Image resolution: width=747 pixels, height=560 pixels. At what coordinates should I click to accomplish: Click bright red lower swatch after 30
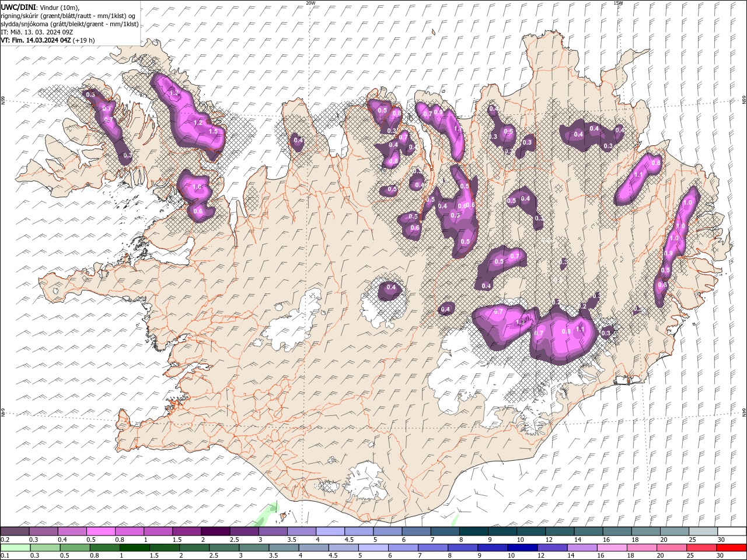tap(731, 548)
